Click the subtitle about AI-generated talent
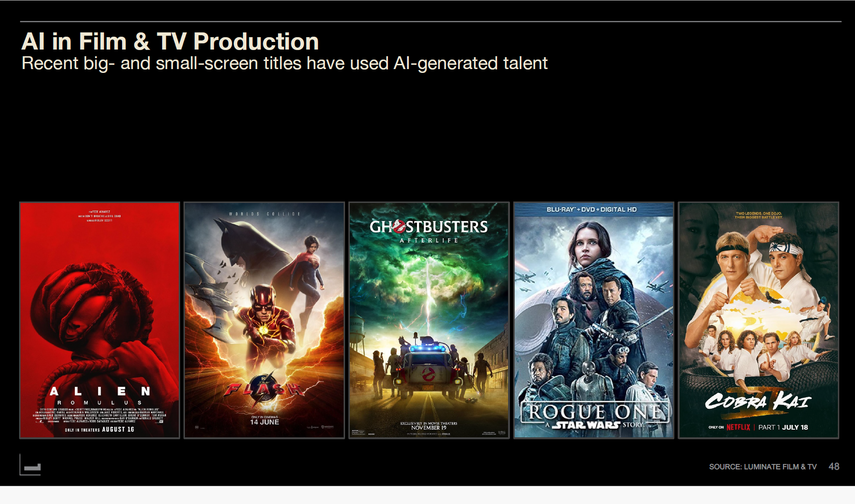 point(285,63)
